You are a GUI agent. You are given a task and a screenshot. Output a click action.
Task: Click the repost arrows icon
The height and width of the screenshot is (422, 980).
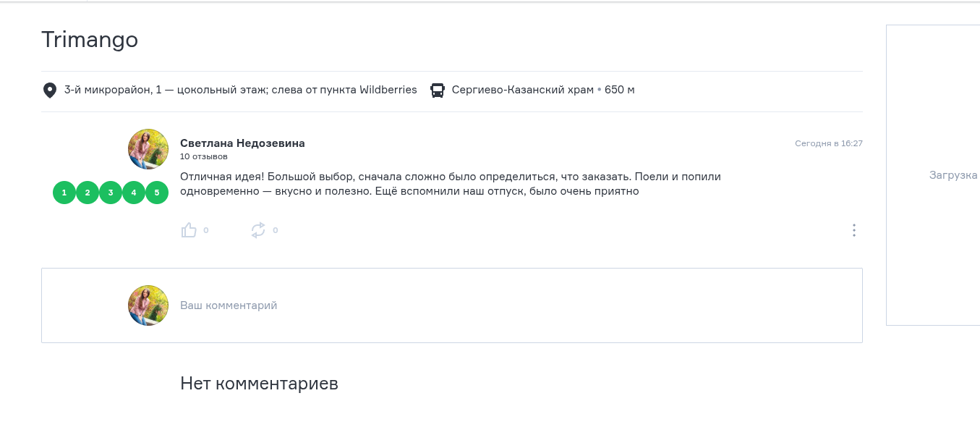pos(258,230)
